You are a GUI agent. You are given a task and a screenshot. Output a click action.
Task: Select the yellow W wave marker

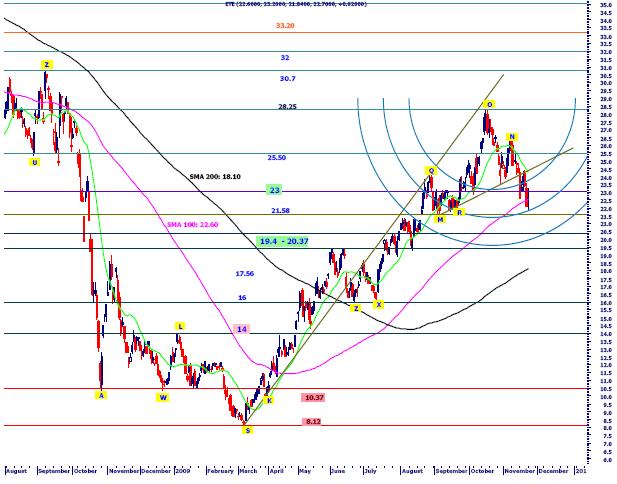point(162,397)
